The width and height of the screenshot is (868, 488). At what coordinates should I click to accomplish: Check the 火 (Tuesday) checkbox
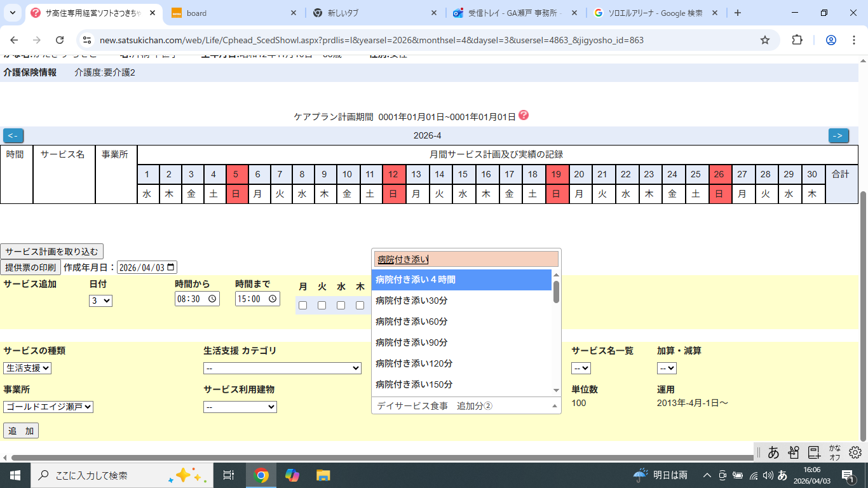click(322, 306)
